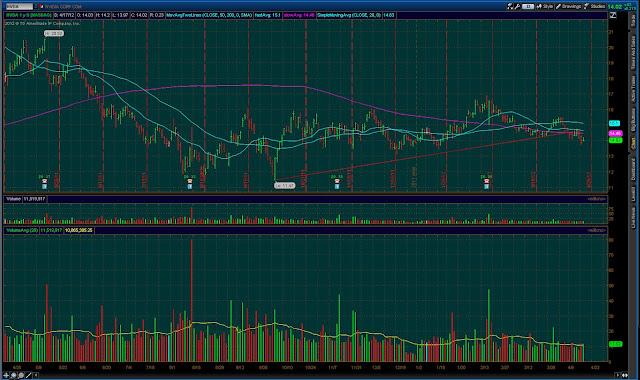Open the Style menu
This screenshot has height=380, width=640.
coord(545,6)
